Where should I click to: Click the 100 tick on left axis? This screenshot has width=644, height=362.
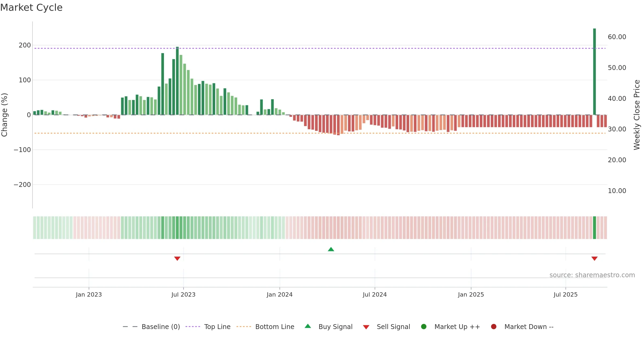click(25, 80)
